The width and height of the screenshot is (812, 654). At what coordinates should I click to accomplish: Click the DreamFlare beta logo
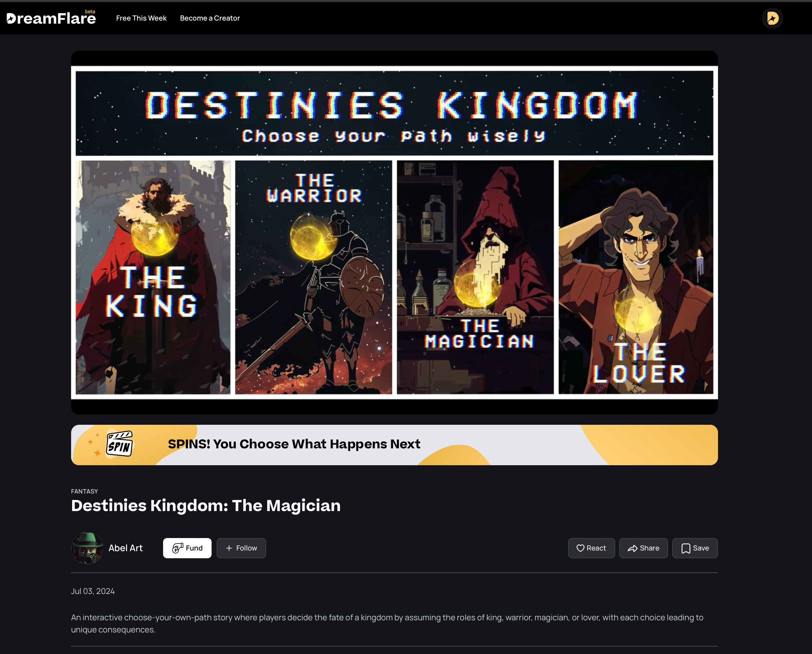point(51,18)
